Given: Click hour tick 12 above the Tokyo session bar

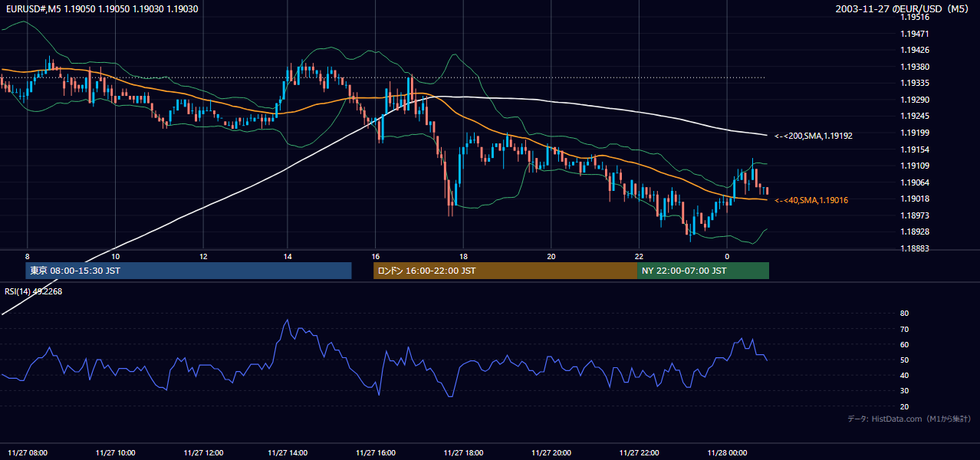Looking at the screenshot, I should pyautogui.click(x=203, y=256).
